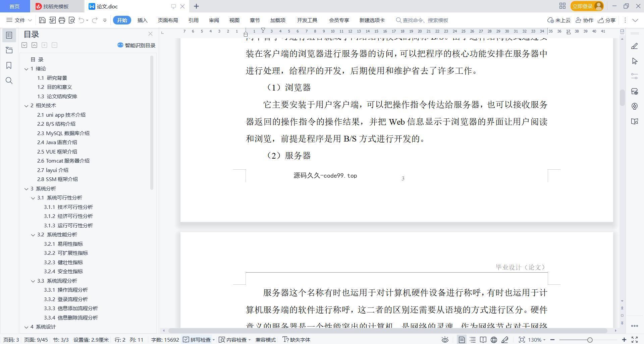Viewport: 644px width, 344px height.
Task: Click 智能识别目录 button
Action: coord(136,45)
